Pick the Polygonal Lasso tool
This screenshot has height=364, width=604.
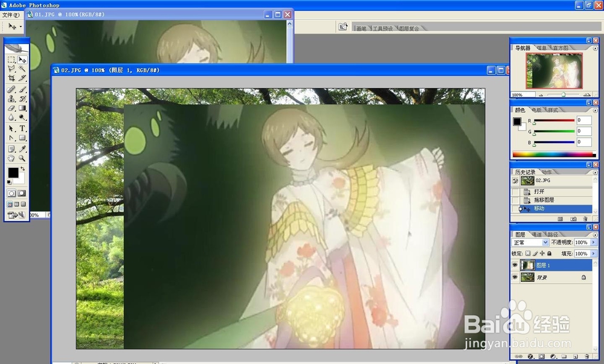click(x=11, y=69)
